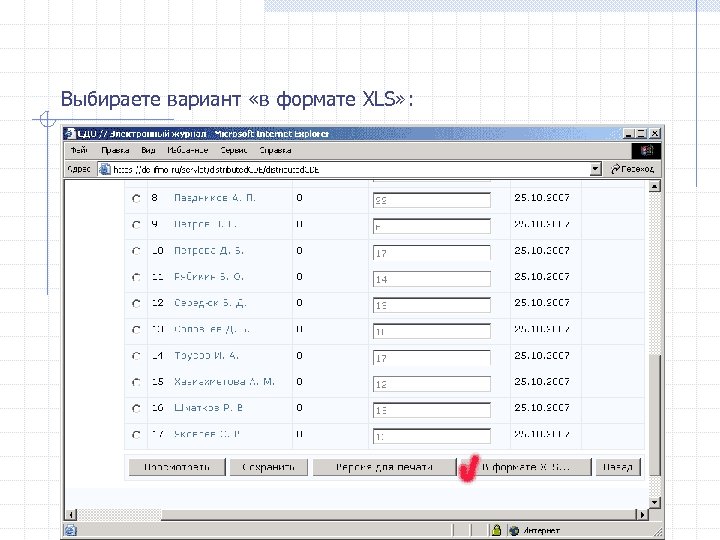Image resolution: width=720 pixels, height=540 pixels.
Task: Click the score field in row 12
Action: (x=432, y=305)
